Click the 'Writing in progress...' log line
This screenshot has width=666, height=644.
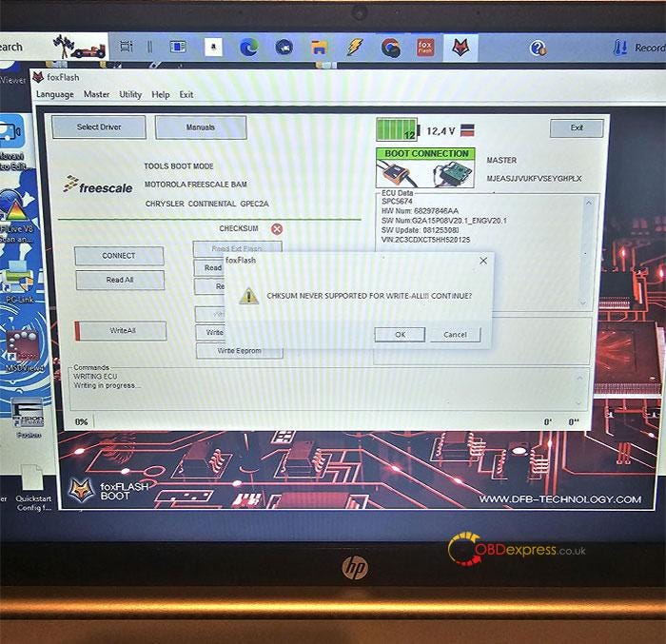tap(107, 385)
